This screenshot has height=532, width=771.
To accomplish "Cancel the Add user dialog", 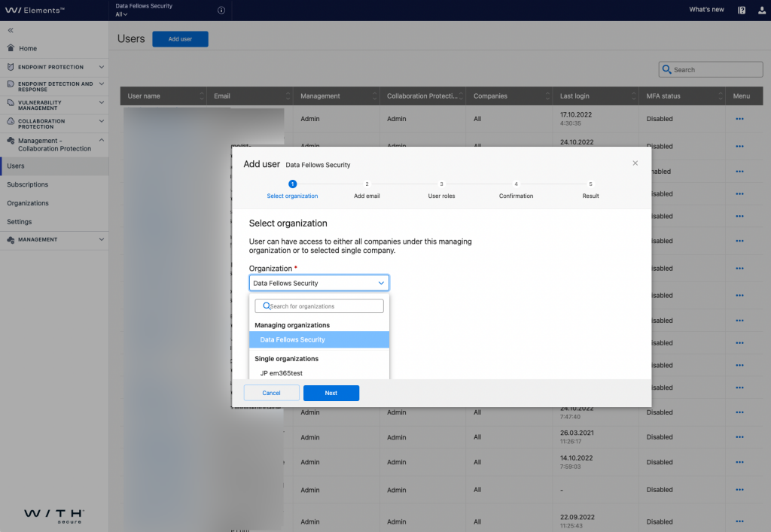I will (x=271, y=393).
